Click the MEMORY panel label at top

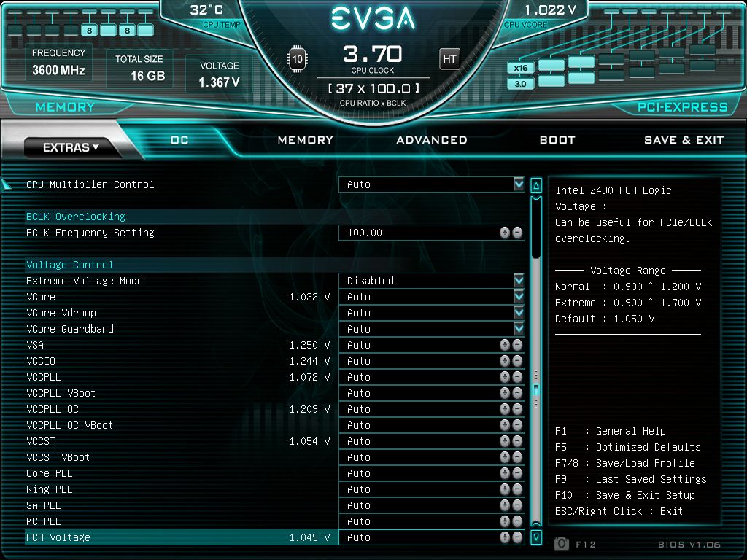[65, 106]
